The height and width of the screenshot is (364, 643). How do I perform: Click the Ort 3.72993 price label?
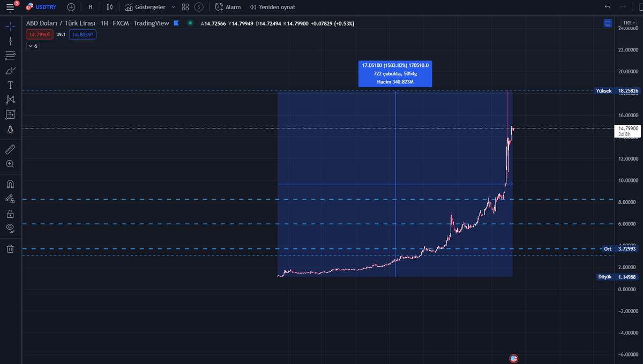pos(620,249)
